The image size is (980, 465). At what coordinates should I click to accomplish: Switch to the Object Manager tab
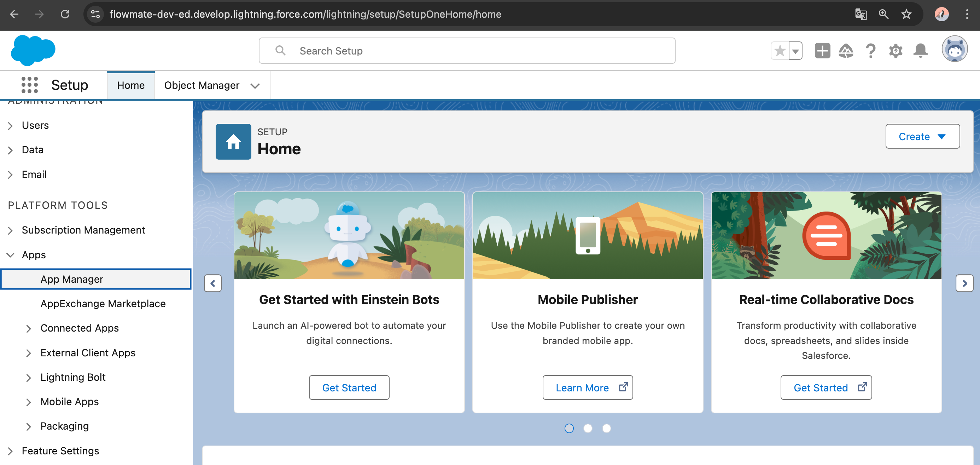[202, 85]
